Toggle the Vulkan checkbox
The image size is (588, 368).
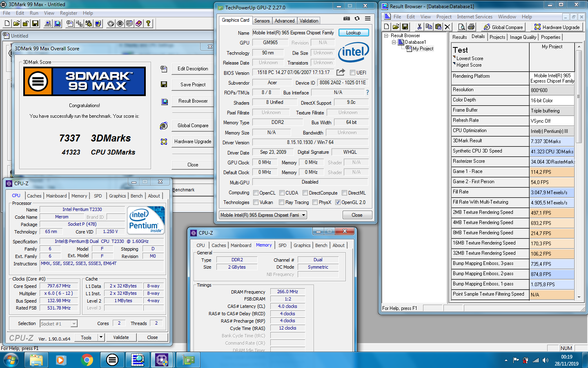pos(256,202)
